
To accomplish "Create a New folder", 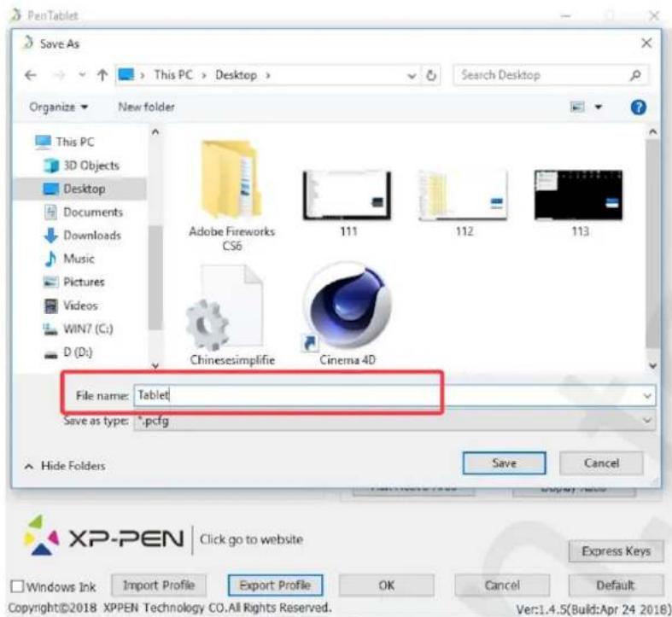I will coord(147,107).
